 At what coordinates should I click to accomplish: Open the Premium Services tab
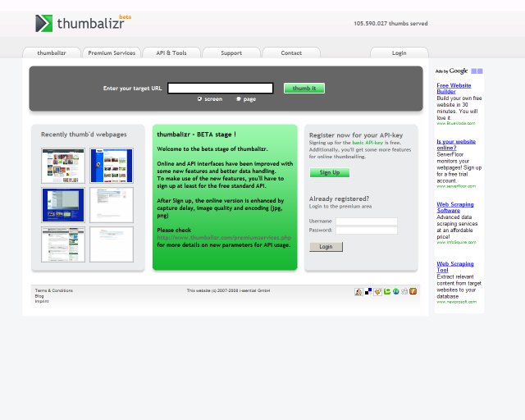click(112, 53)
